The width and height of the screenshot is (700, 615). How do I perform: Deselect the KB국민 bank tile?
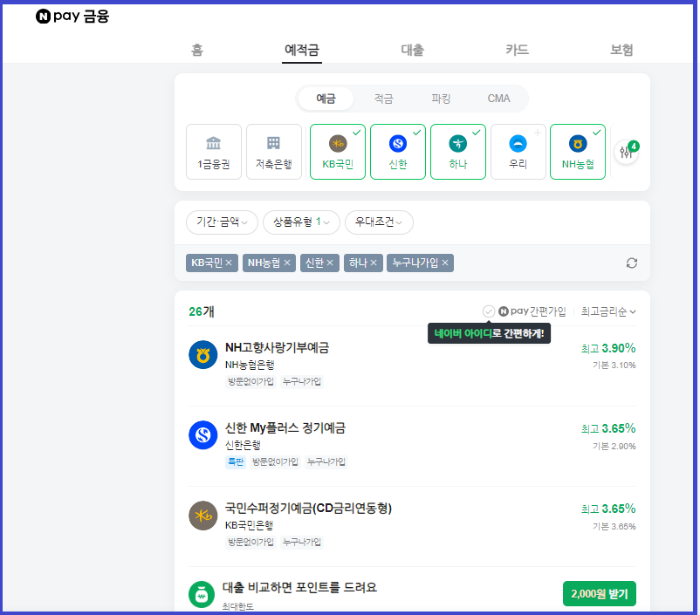click(338, 152)
